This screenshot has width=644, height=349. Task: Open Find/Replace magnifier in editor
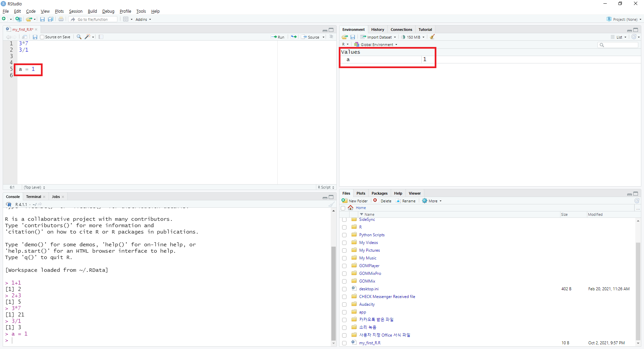click(x=79, y=37)
